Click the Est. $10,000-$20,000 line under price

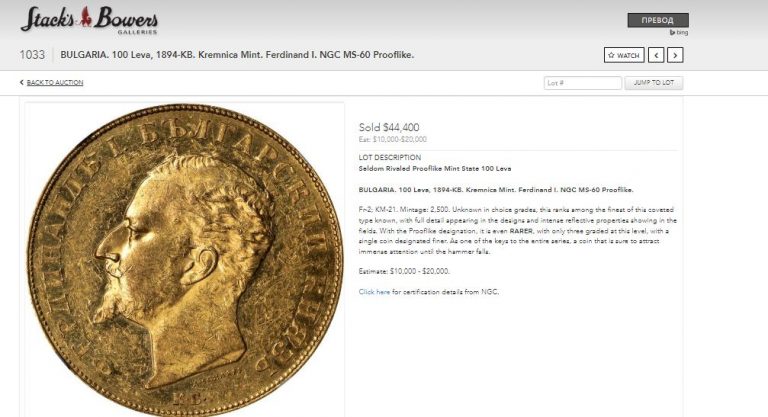[x=392, y=139]
